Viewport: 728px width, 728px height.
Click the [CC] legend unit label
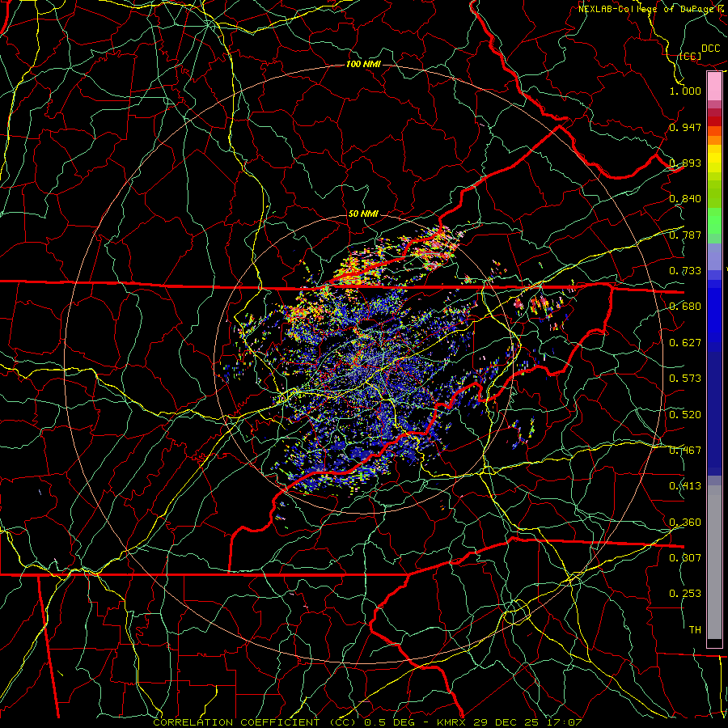691,56
